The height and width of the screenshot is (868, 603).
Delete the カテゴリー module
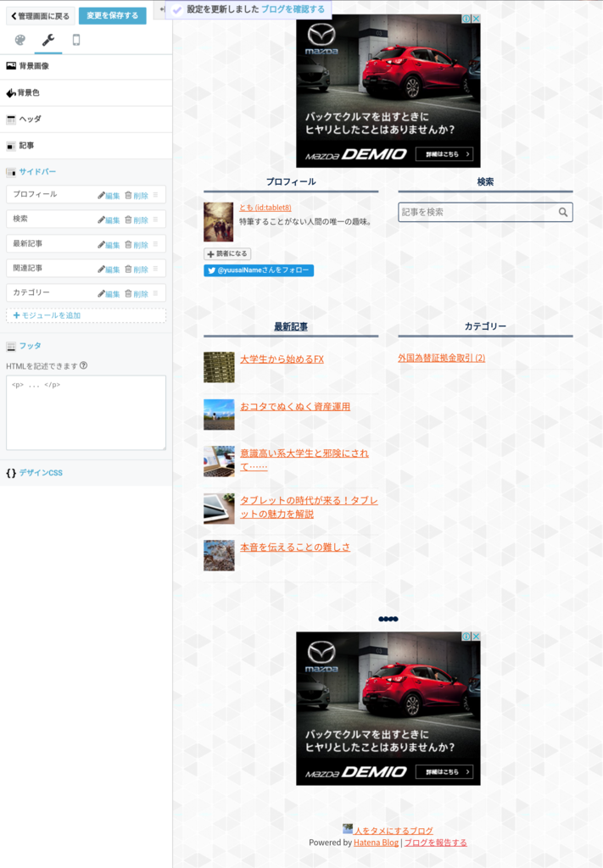137,293
